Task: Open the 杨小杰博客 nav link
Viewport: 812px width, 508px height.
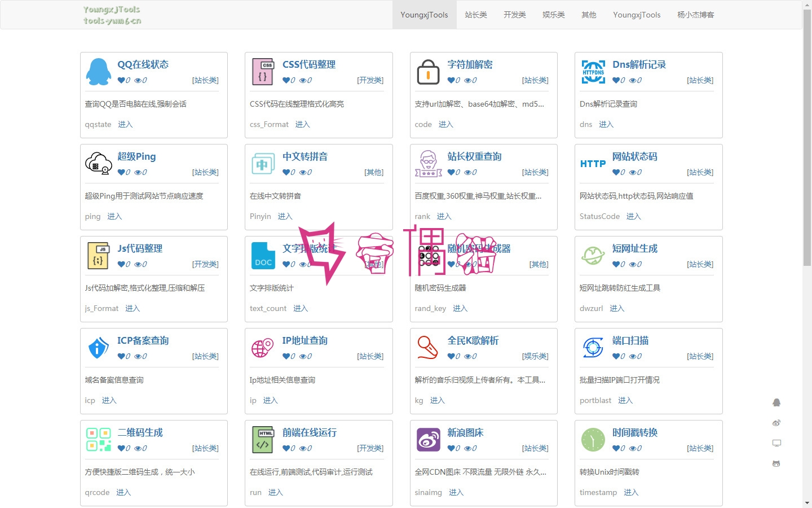Action: [695, 15]
